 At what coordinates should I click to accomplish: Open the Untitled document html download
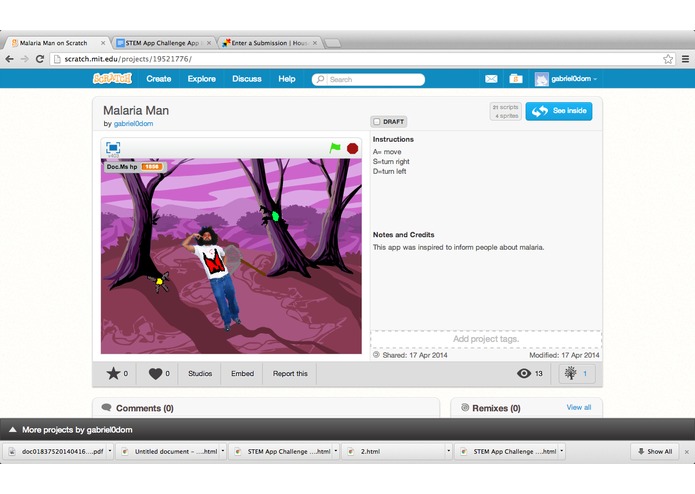[170, 451]
